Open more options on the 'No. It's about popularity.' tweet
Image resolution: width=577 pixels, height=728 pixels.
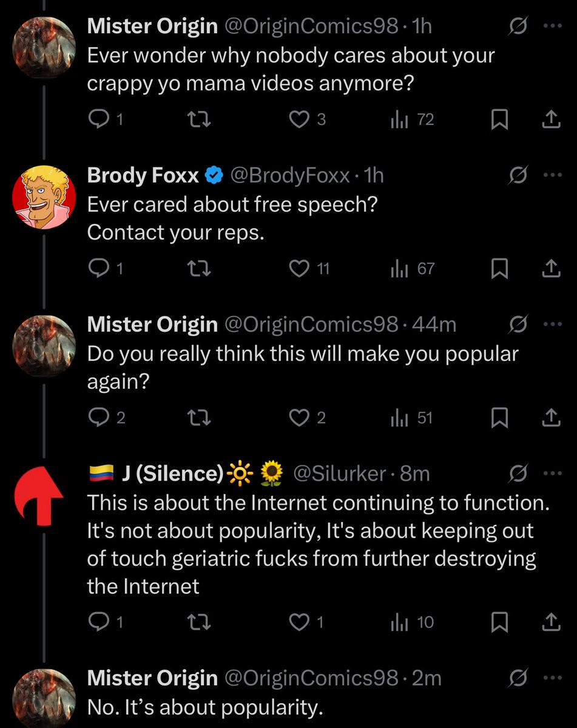click(550, 678)
